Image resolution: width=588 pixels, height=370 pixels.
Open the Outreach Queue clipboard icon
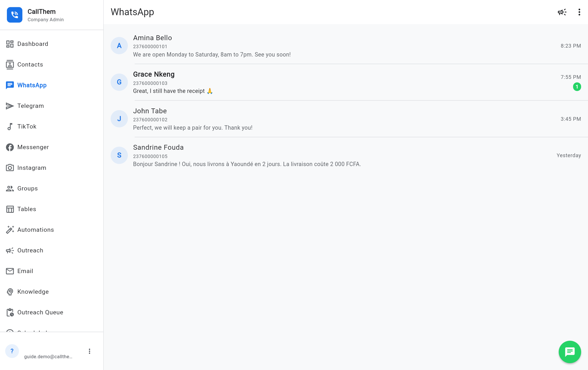tap(10, 312)
